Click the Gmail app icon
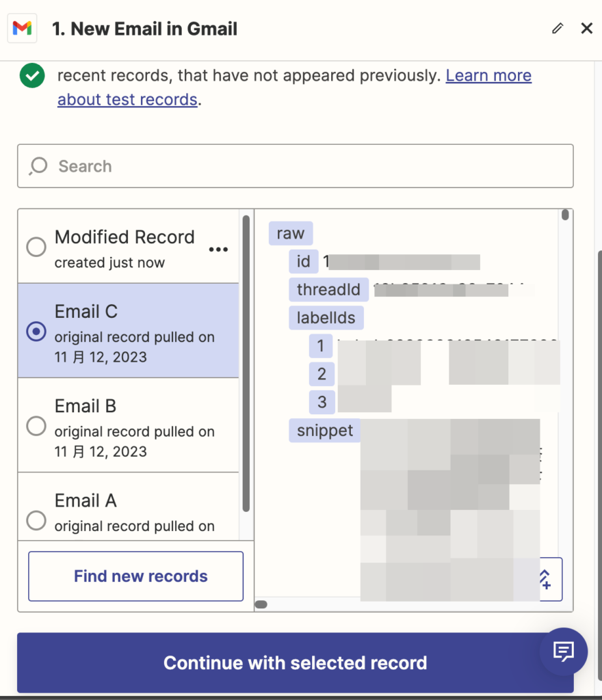The width and height of the screenshot is (602, 700). [22, 29]
